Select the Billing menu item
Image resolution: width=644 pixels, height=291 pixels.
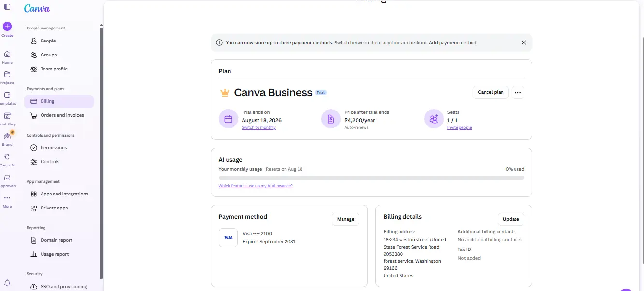[59, 101]
